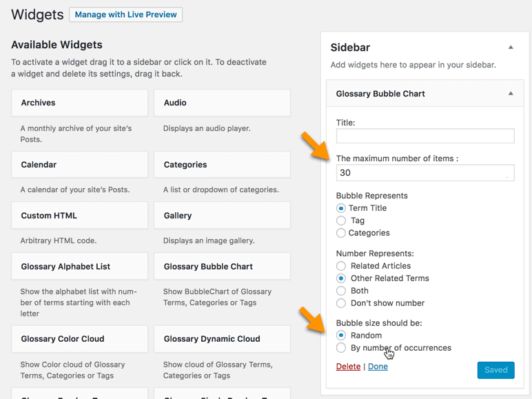Collapse the Glossary Bubble Chart widget arrow
Screen dimensions: 532x399
[x=511, y=94]
